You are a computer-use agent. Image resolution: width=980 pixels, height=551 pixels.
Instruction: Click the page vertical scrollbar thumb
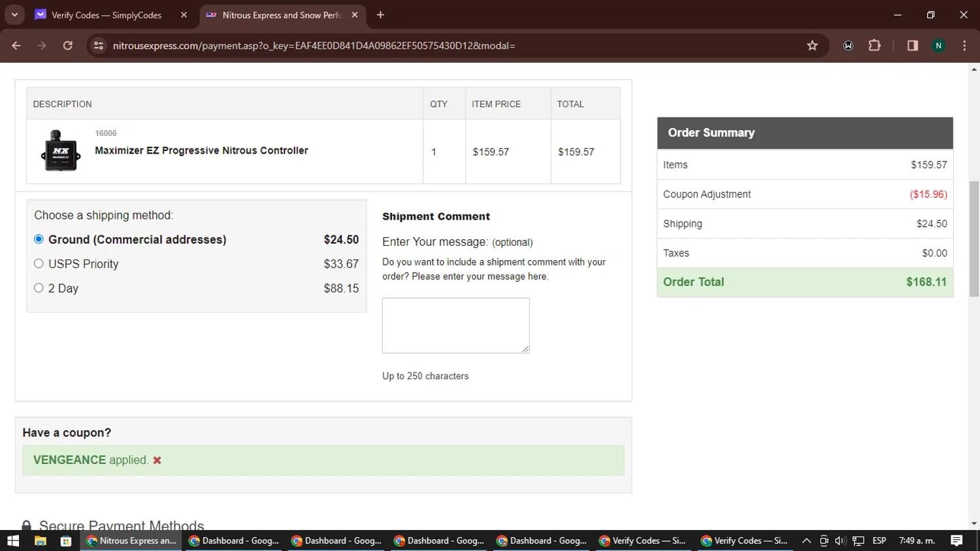pos(974,239)
